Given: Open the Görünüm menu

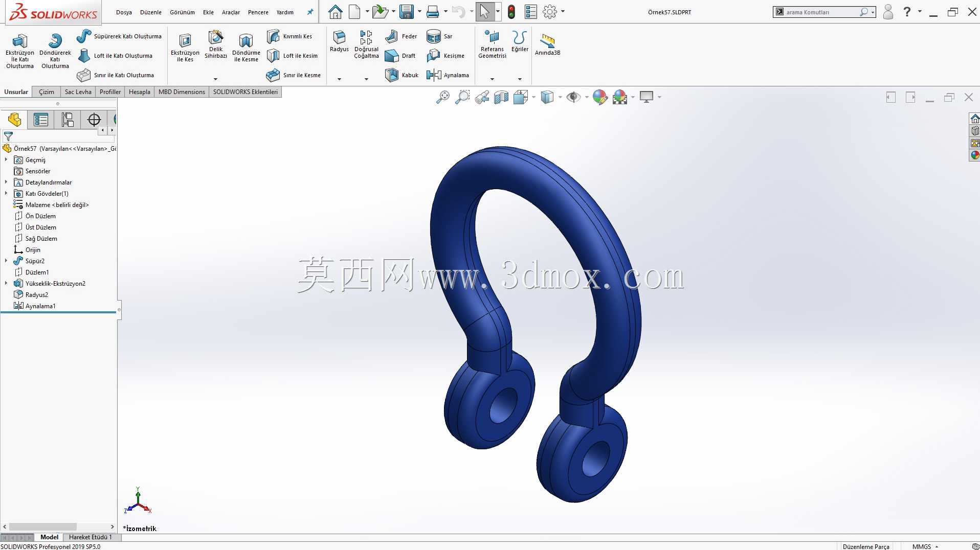Looking at the screenshot, I should pos(182,12).
